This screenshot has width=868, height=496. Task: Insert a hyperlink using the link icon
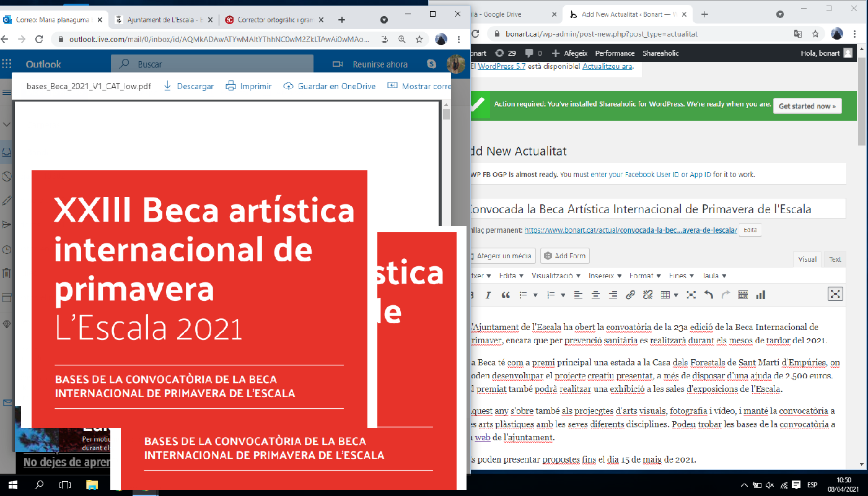pyautogui.click(x=630, y=294)
